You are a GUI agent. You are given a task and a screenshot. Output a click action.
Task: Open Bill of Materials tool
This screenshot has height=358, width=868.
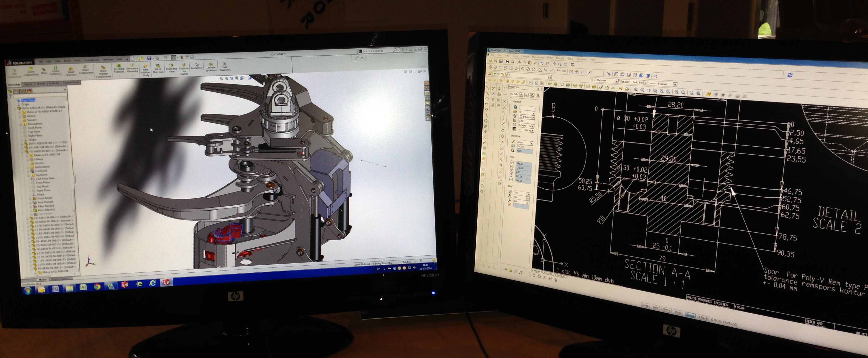pos(158,68)
